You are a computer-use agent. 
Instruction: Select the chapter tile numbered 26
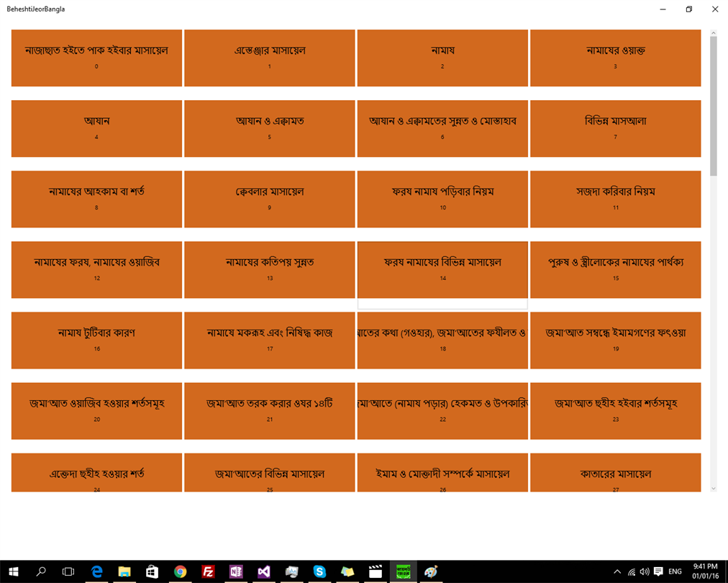[442, 472]
